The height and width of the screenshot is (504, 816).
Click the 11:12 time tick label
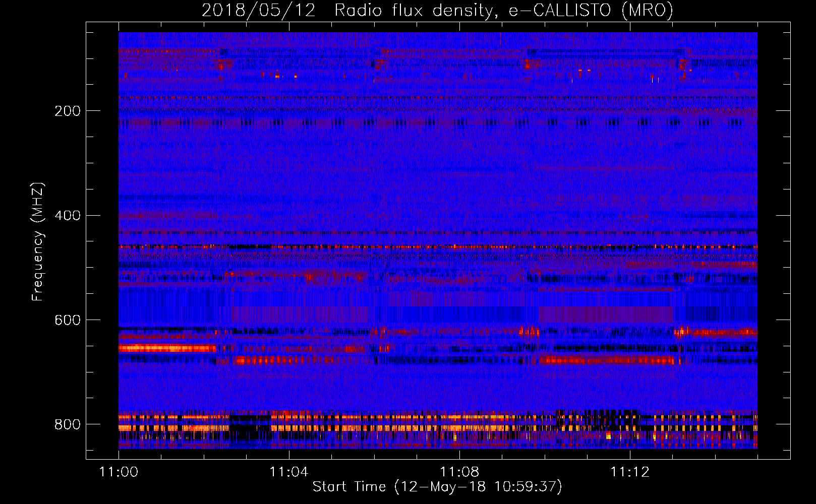tap(630, 472)
